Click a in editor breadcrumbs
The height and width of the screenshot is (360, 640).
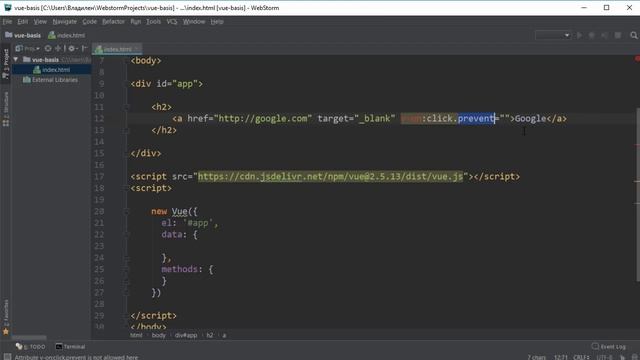click(224, 336)
